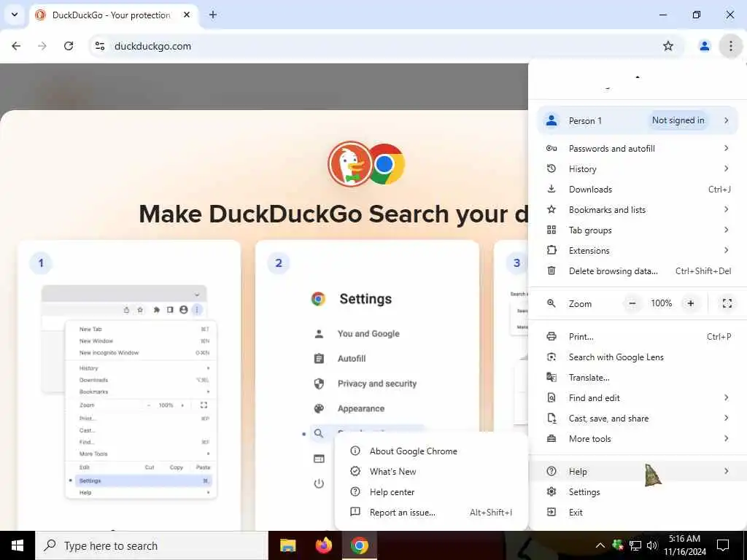This screenshot has height=560, width=747.
Task: Open site information icon in address bar
Action: point(99,46)
